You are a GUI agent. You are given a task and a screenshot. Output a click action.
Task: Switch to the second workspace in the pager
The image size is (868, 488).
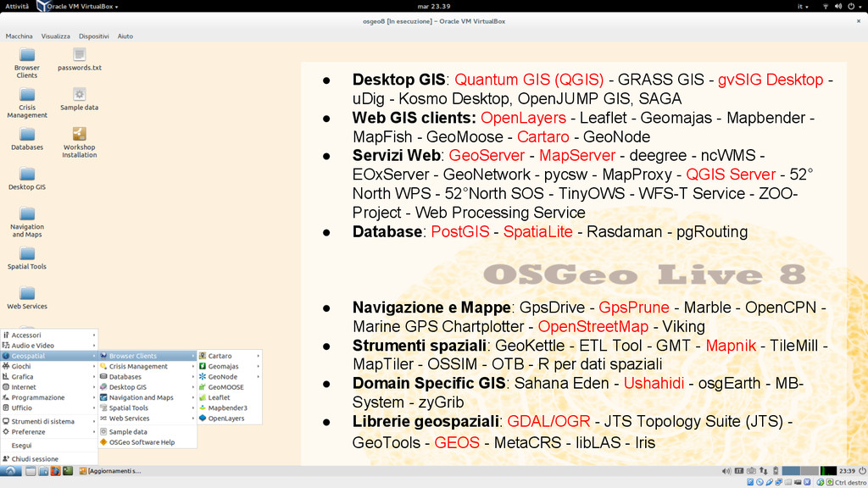(810, 471)
